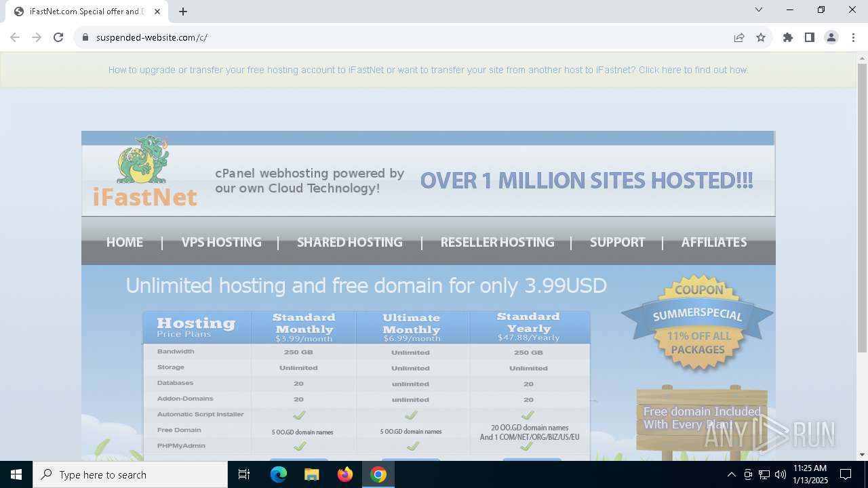Click the Standard Monthly plan header
868x488 pixels.
tap(304, 327)
